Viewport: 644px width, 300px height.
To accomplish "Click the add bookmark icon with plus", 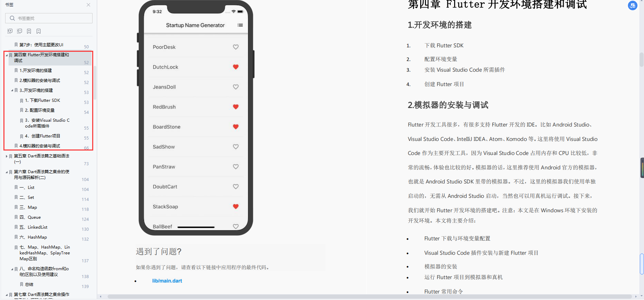I will coord(29,31).
